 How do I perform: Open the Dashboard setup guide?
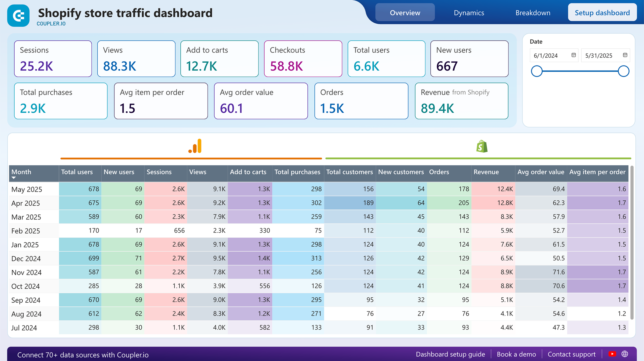[450, 354]
